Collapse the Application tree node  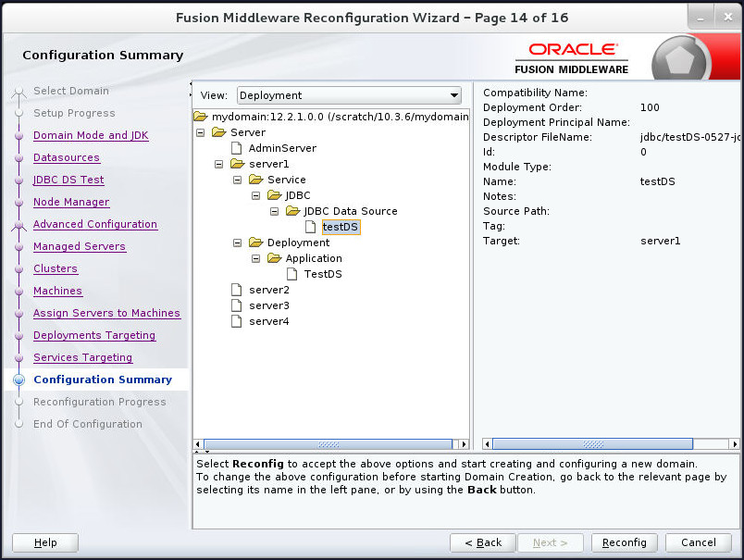(255, 258)
